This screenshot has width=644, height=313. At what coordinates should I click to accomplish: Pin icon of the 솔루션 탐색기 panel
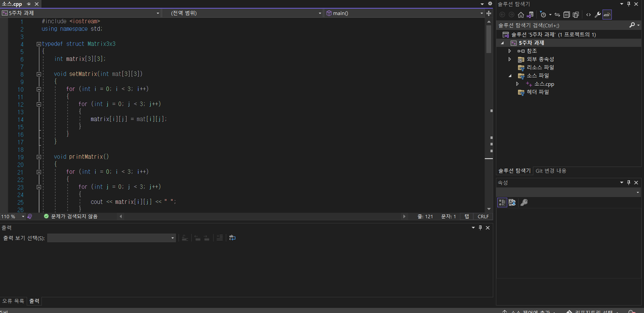coord(629,4)
